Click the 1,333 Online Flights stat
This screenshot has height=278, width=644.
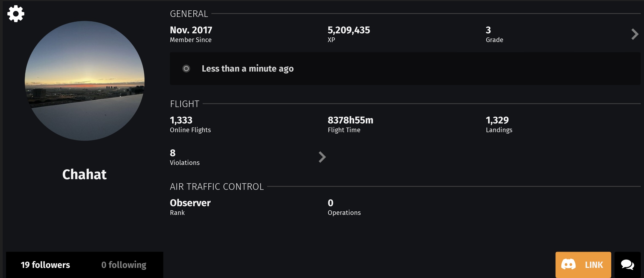point(190,125)
